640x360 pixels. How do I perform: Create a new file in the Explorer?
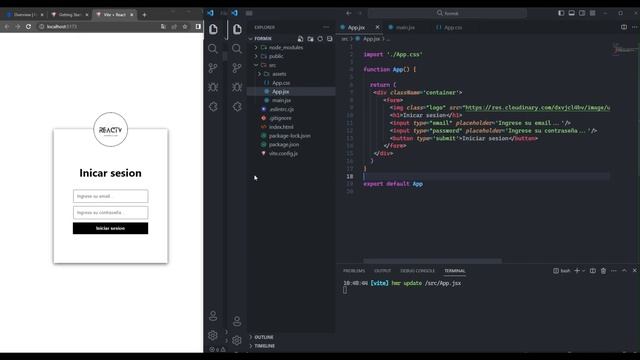pyautogui.click(x=300, y=39)
